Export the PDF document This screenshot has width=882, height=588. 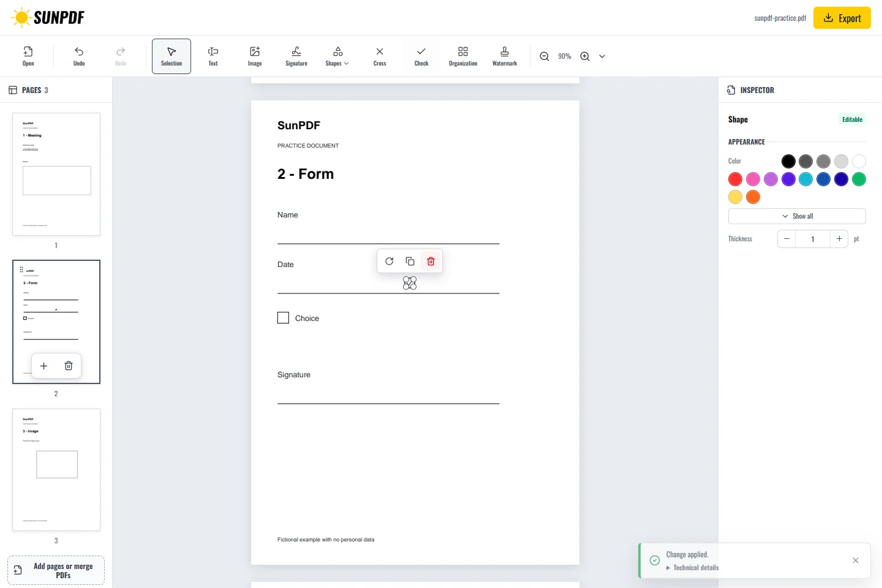tap(842, 18)
